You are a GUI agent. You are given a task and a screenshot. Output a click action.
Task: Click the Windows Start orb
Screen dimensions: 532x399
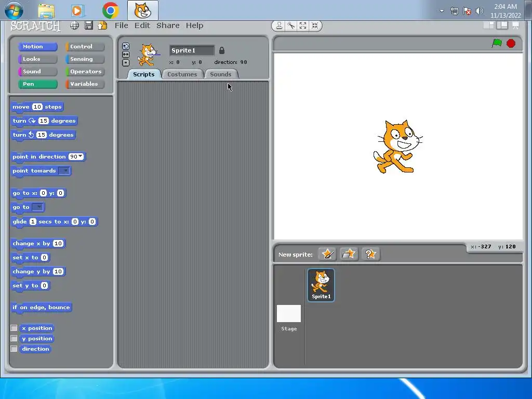pos(14,10)
